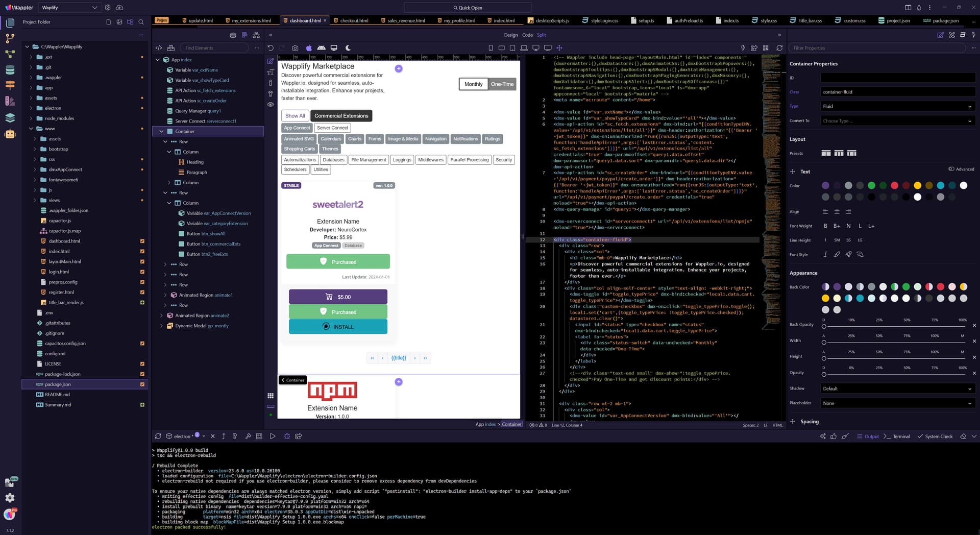Click the Commercial Extensions button

coord(341,116)
